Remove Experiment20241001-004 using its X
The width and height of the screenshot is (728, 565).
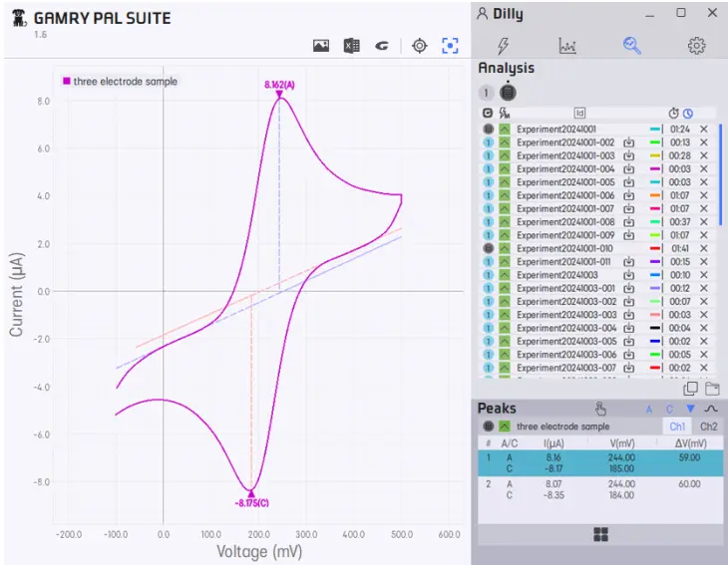coord(704,169)
